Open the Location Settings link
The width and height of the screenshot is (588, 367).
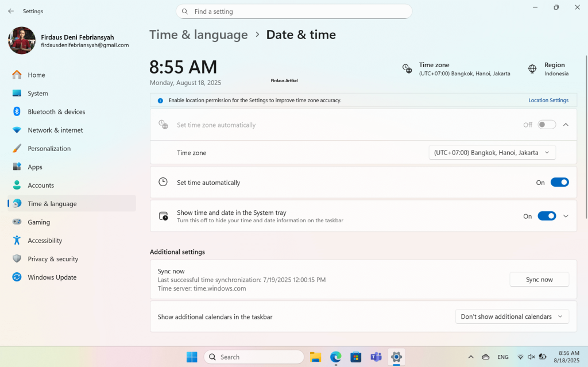click(548, 101)
